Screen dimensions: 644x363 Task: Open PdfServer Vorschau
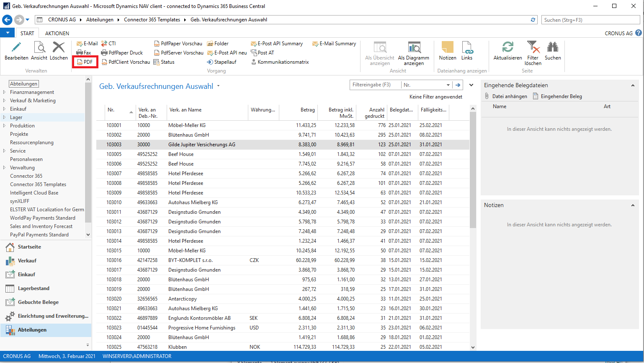coord(178,53)
